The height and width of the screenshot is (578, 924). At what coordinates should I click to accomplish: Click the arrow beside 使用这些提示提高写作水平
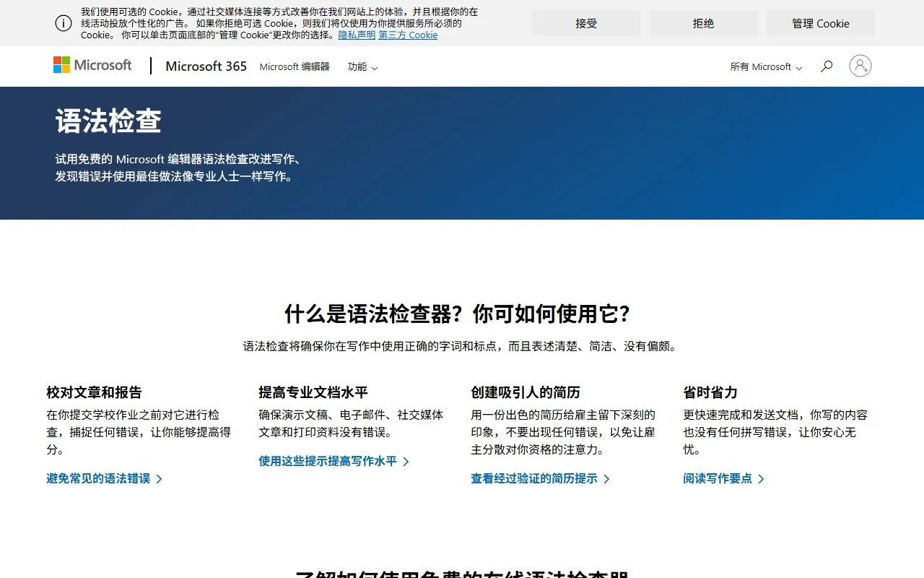[x=406, y=461]
